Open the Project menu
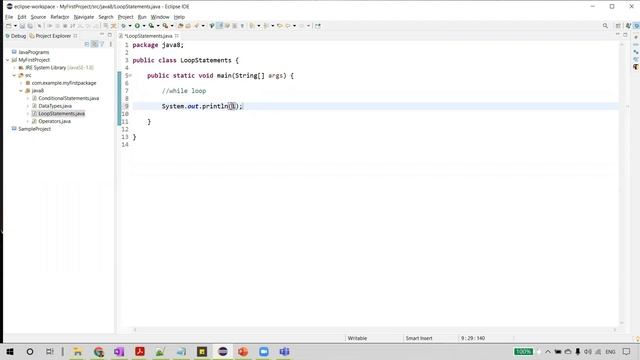Image resolution: width=640 pixels, height=360 pixels. (x=125, y=17)
